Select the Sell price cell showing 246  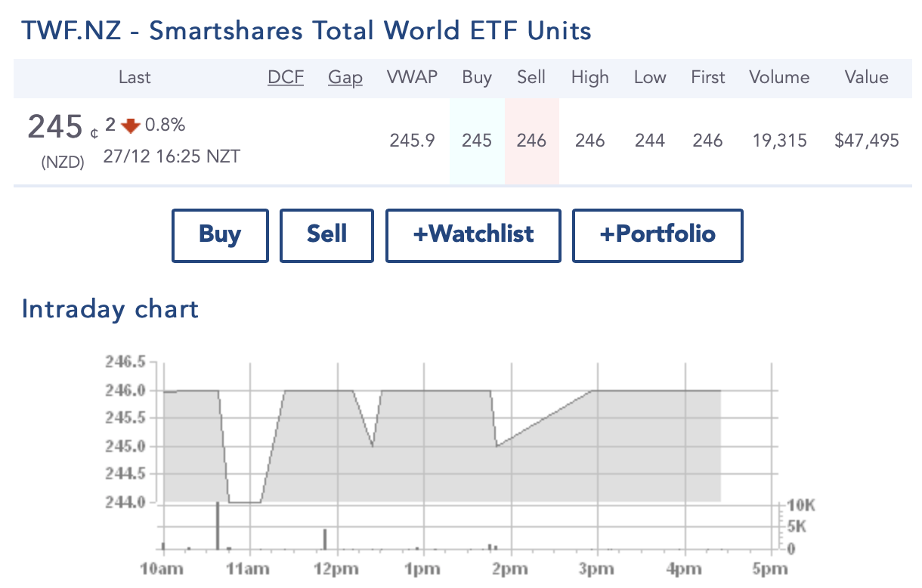click(531, 141)
